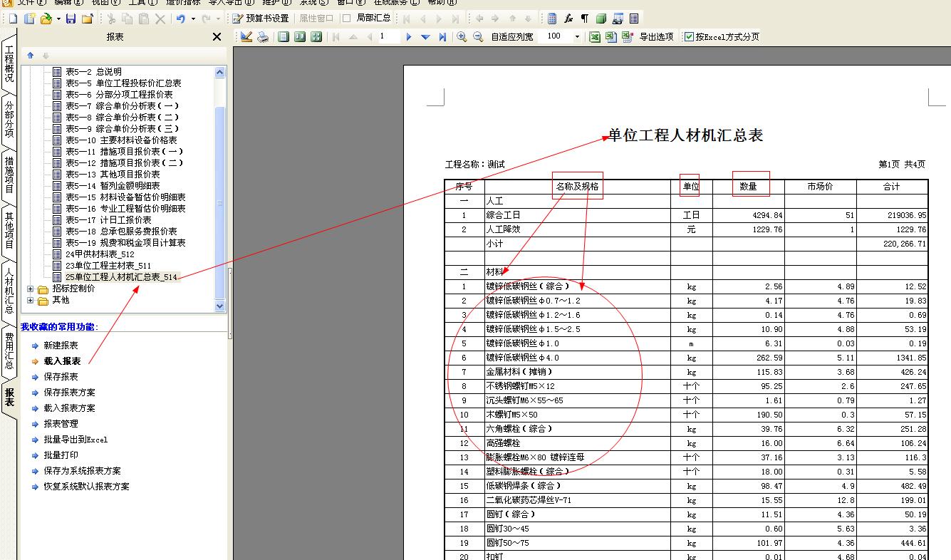
Task: Switch to the 工程概况 side tab
Action: [x=9, y=63]
